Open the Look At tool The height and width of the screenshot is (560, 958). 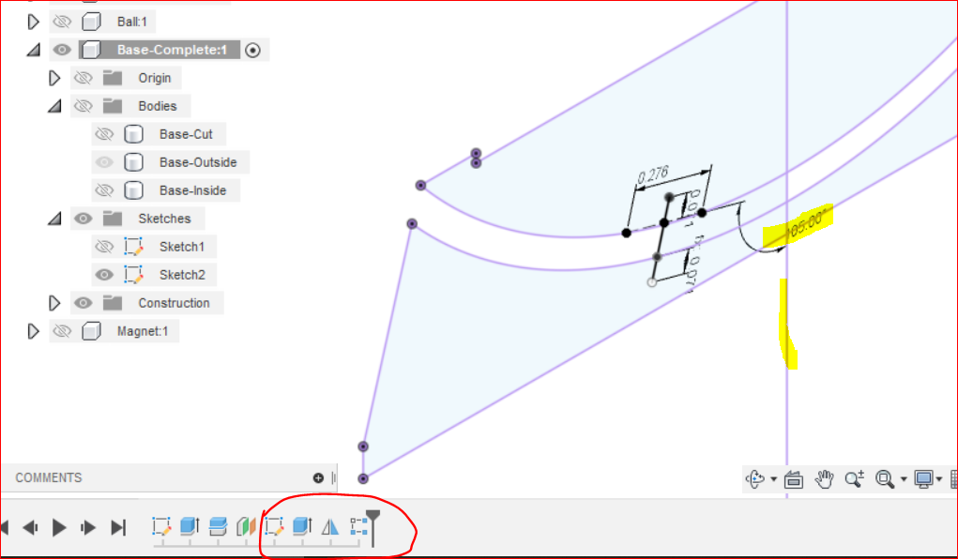pyautogui.click(x=794, y=478)
